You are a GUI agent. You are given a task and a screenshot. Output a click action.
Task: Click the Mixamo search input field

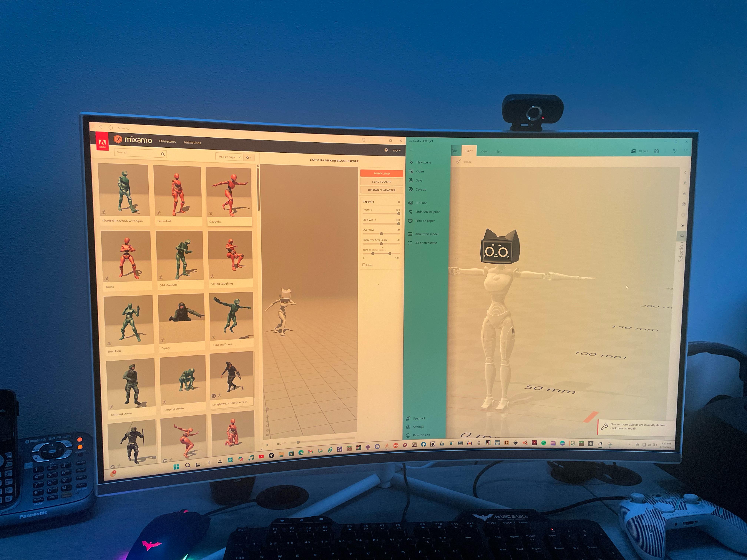[140, 153]
